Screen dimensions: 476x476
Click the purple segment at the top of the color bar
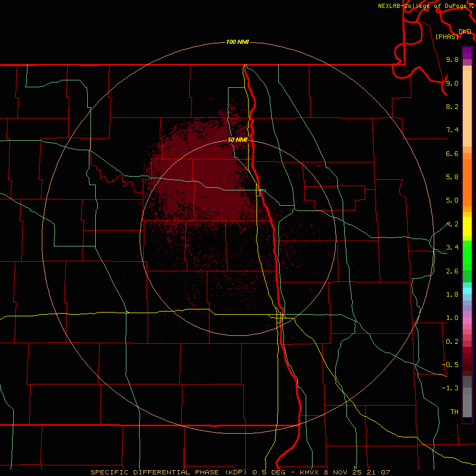pos(467,53)
